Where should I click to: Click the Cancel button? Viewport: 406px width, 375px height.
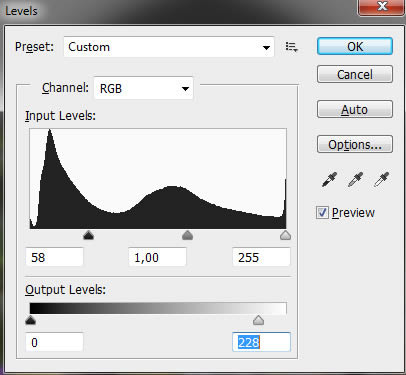click(x=355, y=74)
